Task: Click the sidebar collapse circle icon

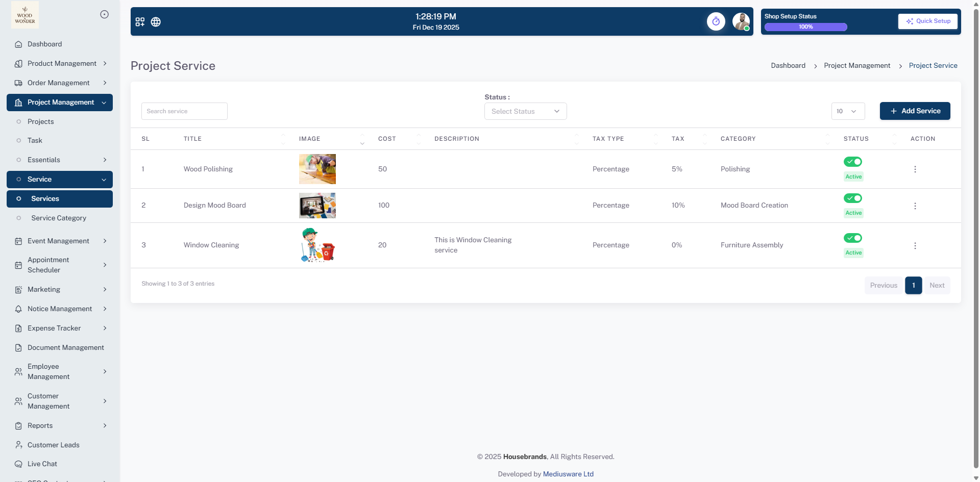Action: coord(104,14)
